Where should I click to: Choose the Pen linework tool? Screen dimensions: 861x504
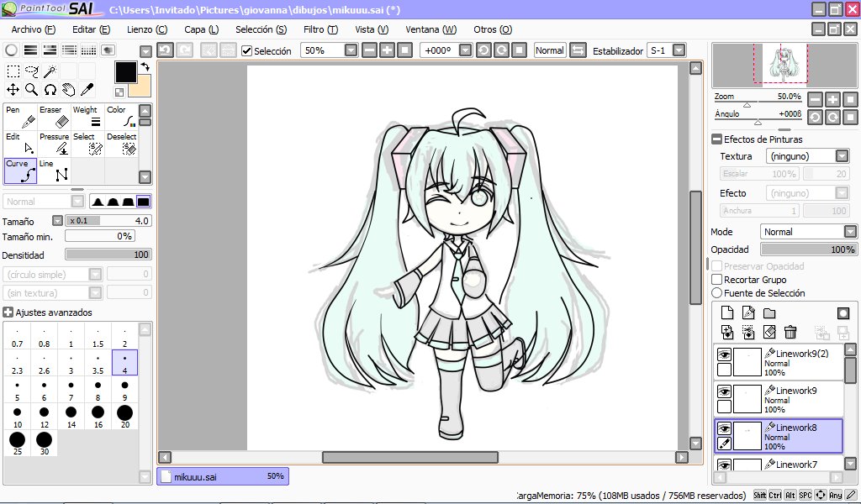pyautogui.click(x=20, y=117)
